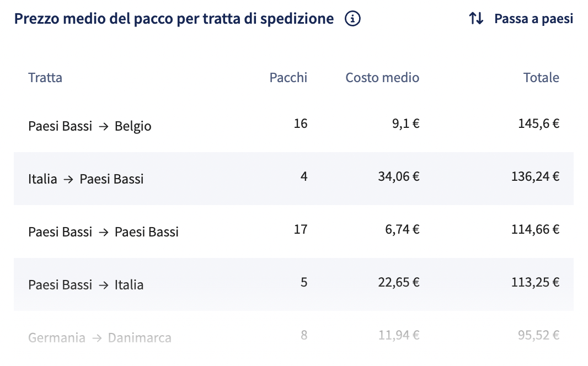Click the 113,25 € total value
Screen dimensions: 588x366
pyautogui.click(x=535, y=282)
